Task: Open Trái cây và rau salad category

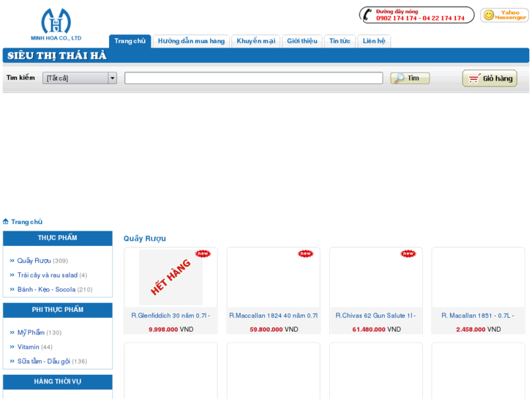Action: pos(48,275)
